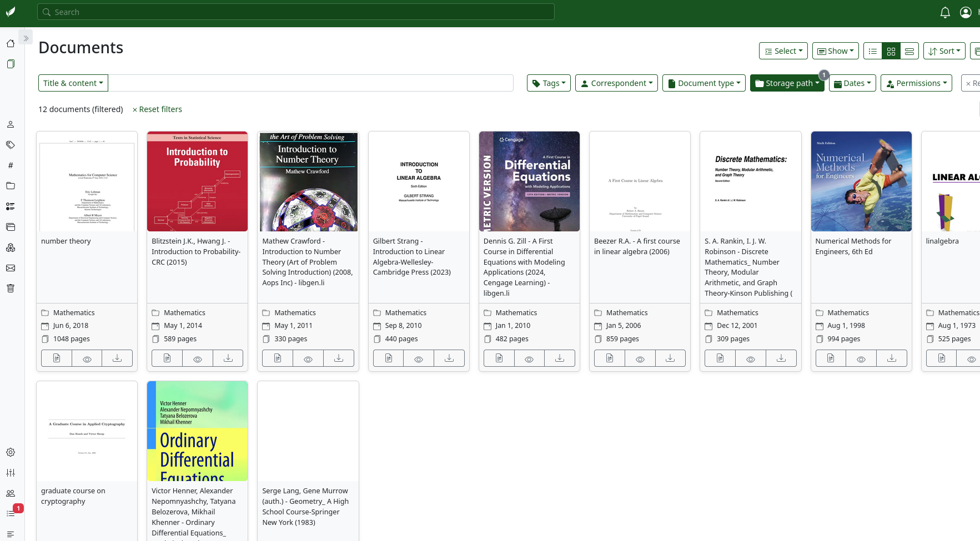Preview Blitzstein Introduction to Probability eye icon
The height and width of the screenshot is (541, 980).
(198, 358)
